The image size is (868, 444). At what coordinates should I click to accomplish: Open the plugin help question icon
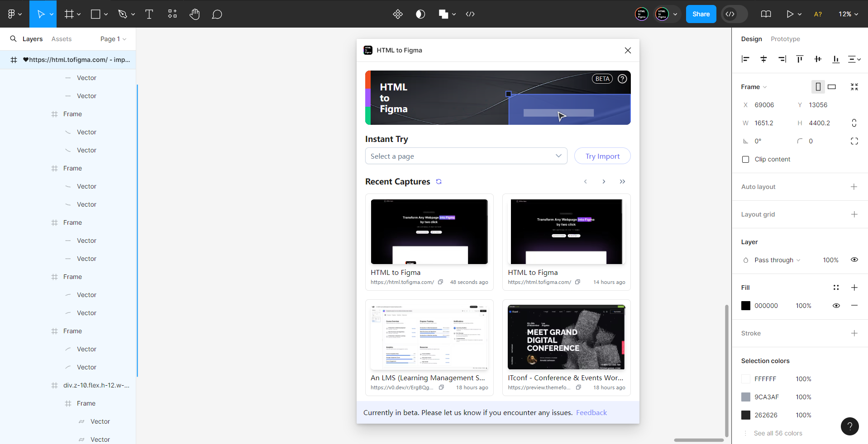click(622, 79)
